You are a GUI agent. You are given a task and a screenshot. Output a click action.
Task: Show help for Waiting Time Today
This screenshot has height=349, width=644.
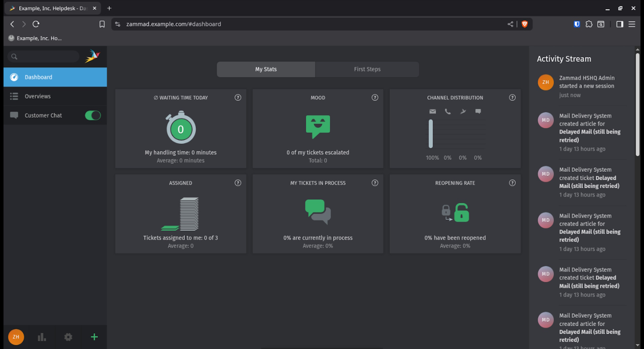238,98
